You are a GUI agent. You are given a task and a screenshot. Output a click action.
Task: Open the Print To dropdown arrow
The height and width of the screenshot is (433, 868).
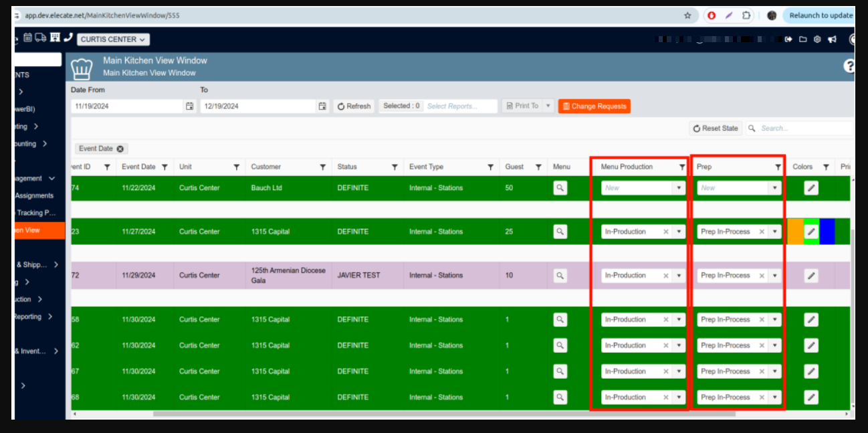548,106
